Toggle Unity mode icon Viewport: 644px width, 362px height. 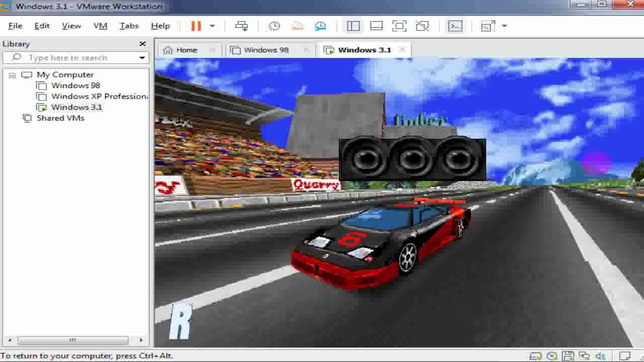[423, 26]
